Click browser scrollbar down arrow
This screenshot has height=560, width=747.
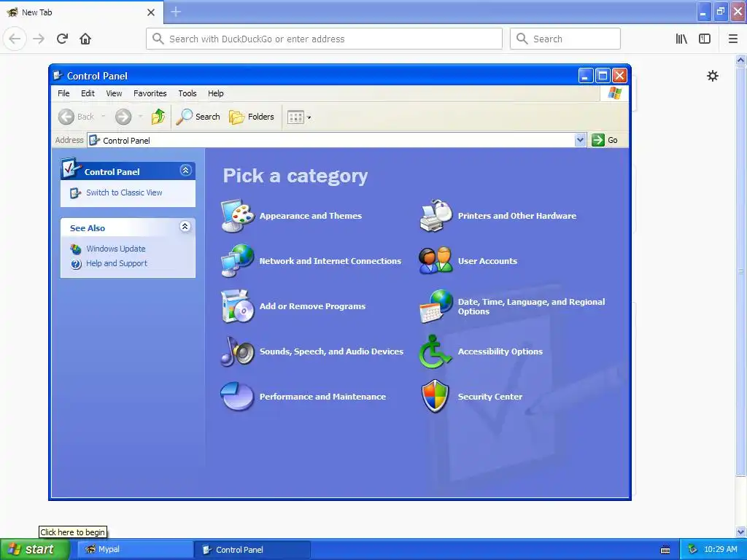[x=740, y=532]
